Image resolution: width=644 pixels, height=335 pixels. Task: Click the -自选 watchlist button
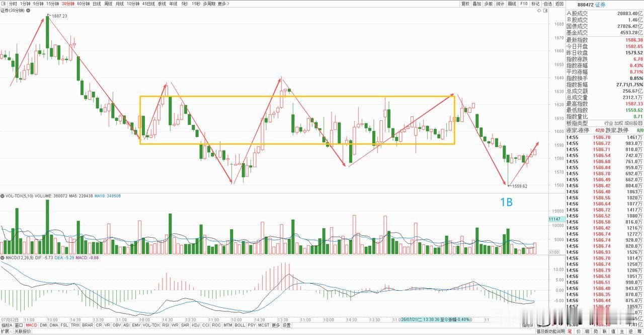pos(547,4)
